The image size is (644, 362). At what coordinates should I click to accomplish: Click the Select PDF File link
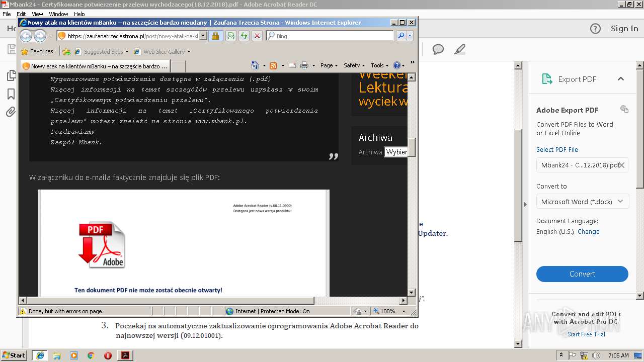point(557,149)
